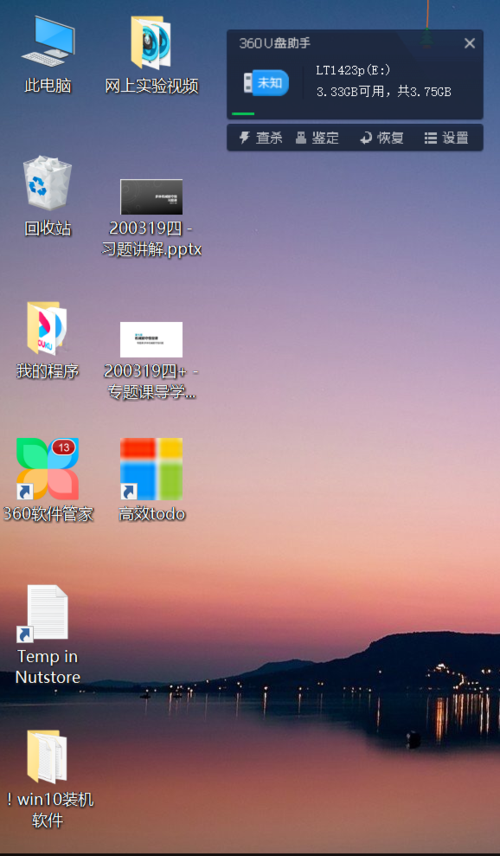Image resolution: width=500 pixels, height=856 pixels.
Task: Select the 网上实验视频 folder icon
Action: 151,43
